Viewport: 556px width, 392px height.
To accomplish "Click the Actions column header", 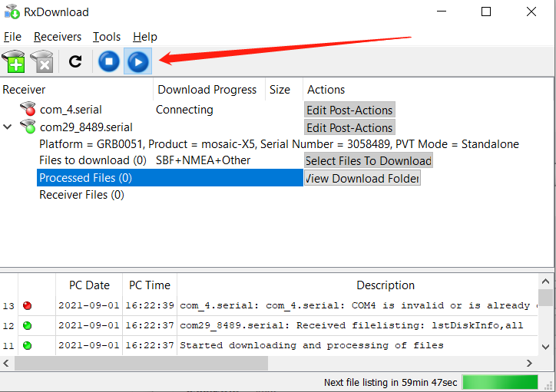I will (x=326, y=90).
